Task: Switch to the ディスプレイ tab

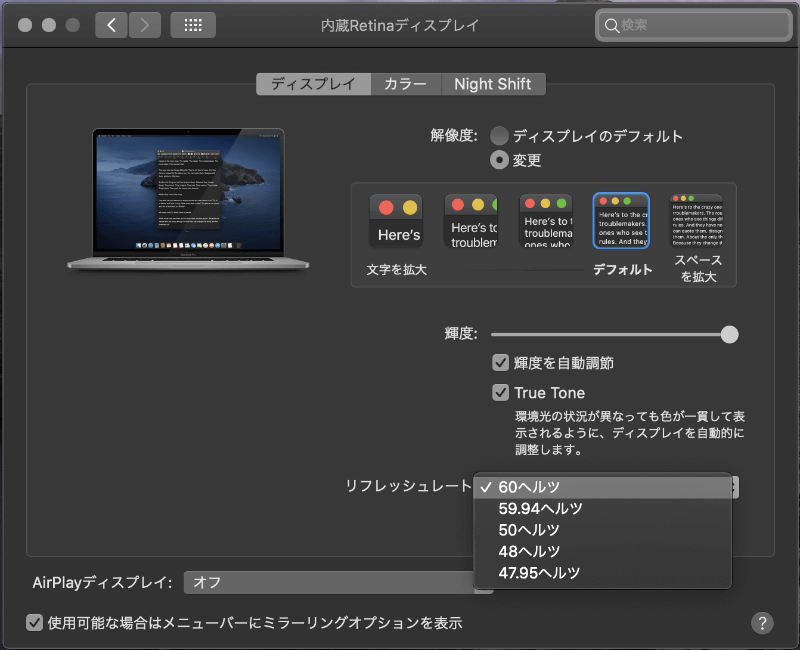Action: [313, 84]
